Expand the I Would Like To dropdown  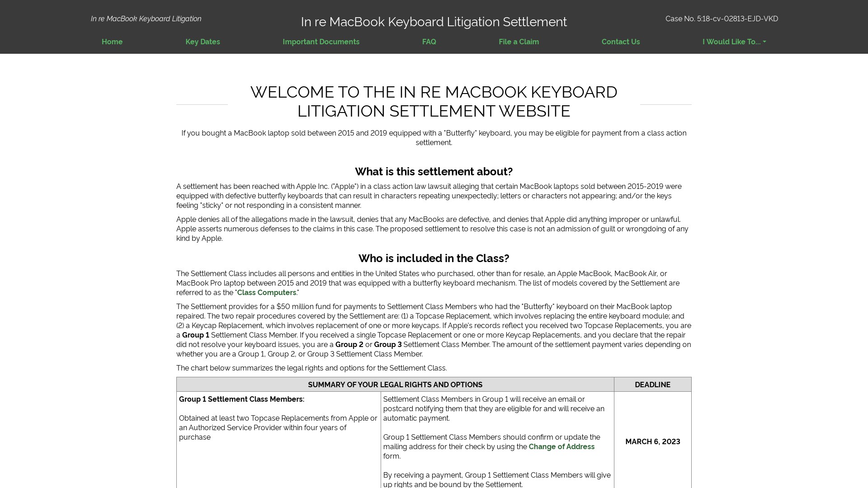click(x=734, y=42)
